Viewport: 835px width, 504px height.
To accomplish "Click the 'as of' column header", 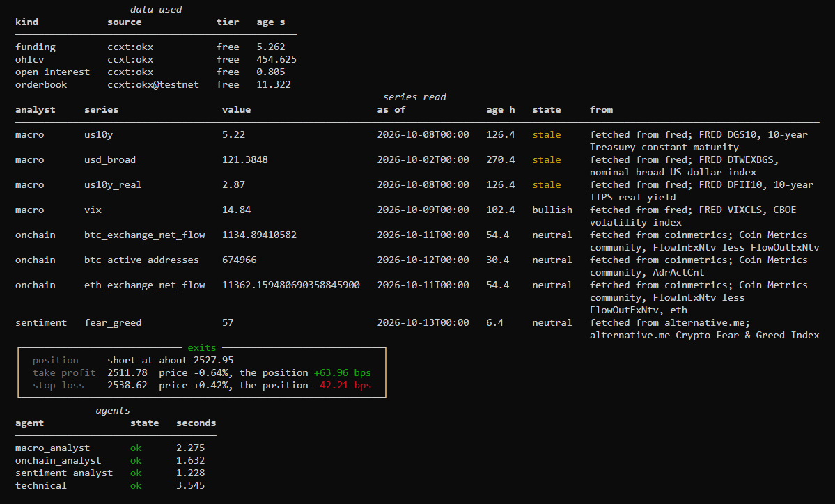I will click(x=391, y=109).
